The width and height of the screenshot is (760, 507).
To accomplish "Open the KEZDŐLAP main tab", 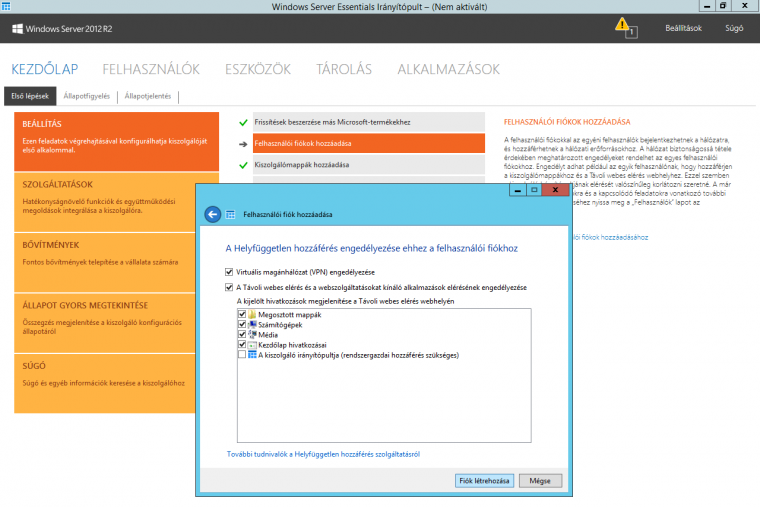I will [45, 69].
